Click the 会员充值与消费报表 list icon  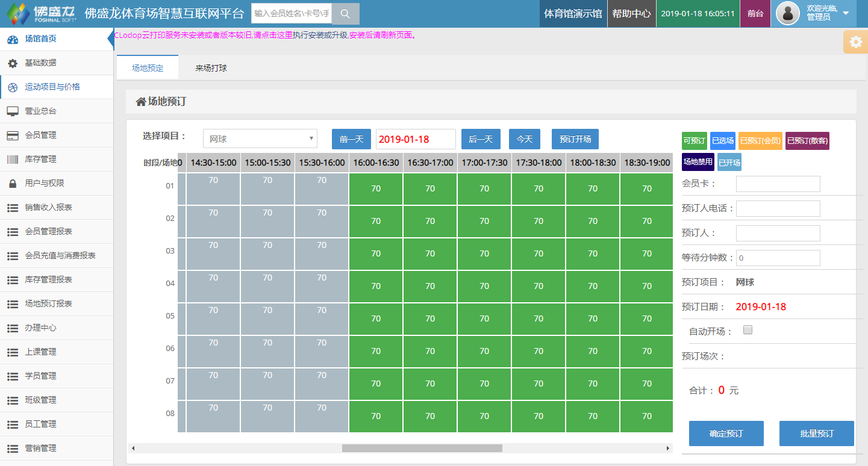tap(13, 256)
